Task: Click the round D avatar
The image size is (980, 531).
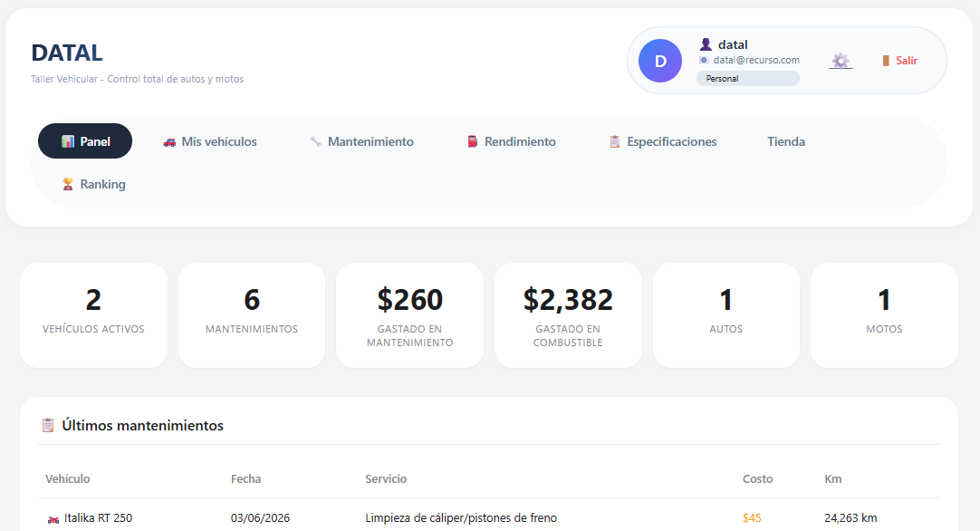Action: click(660, 61)
